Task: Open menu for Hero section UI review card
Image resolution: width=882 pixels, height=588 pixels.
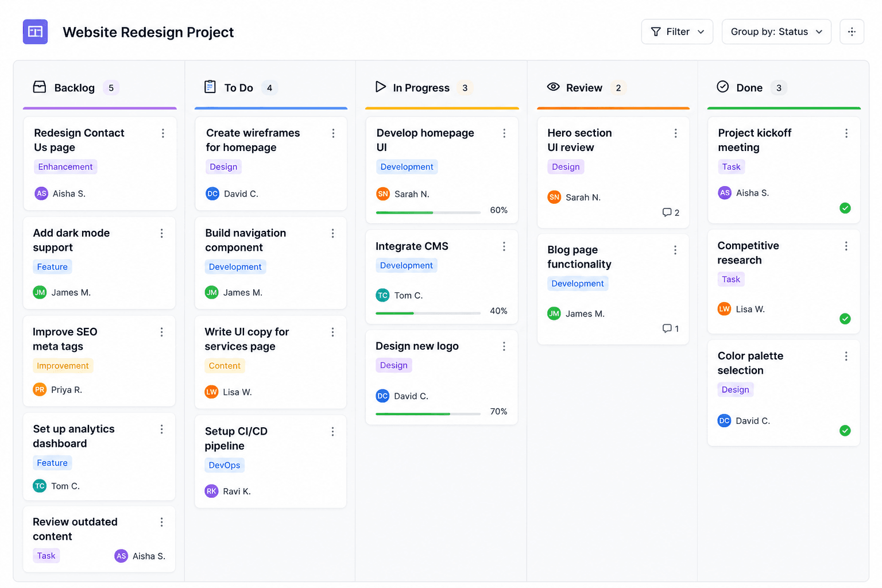Action: click(x=676, y=133)
